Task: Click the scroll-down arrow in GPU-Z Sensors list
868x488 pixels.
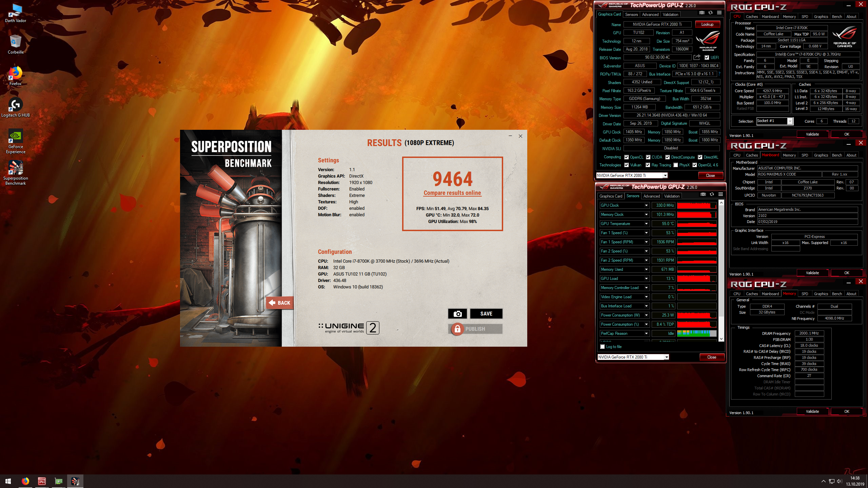Action: [x=721, y=339]
